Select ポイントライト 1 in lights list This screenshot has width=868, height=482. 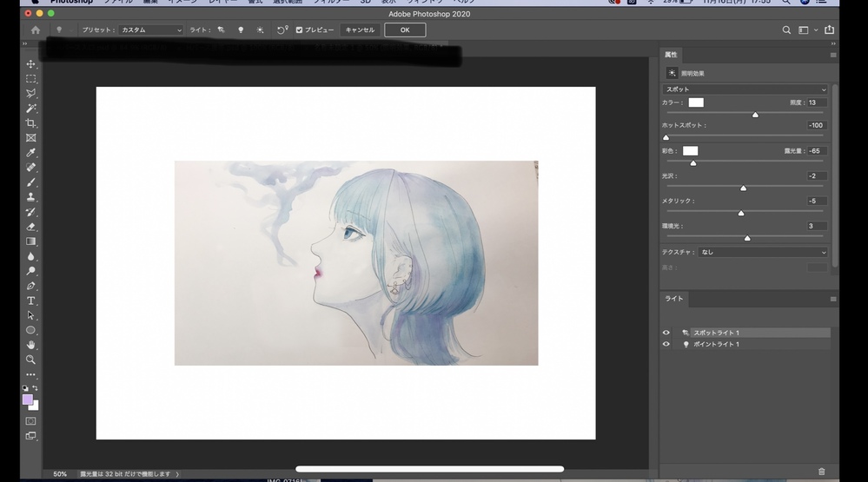tap(756, 344)
